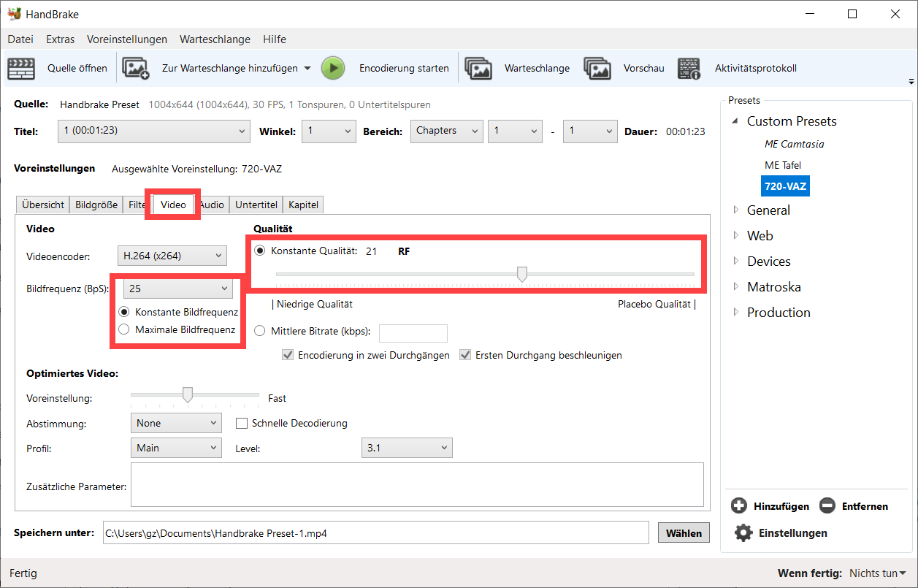Image resolution: width=918 pixels, height=588 pixels.
Task: Open the add-to-queue dropdown arrow
Action: click(x=307, y=68)
